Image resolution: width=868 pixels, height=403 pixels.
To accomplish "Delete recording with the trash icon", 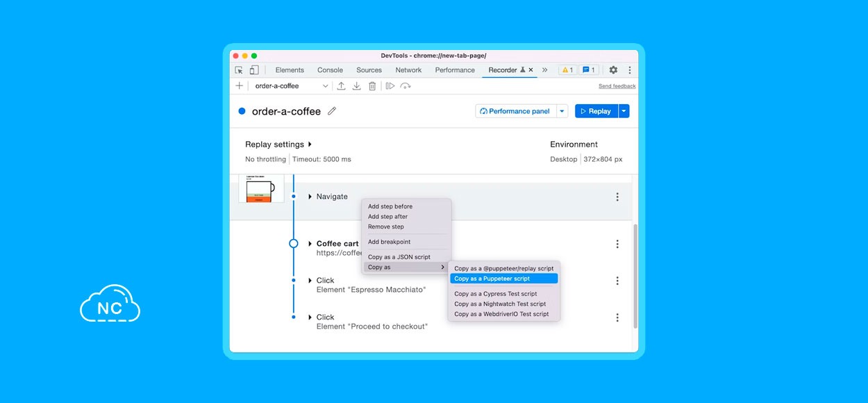I will click(372, 85).
